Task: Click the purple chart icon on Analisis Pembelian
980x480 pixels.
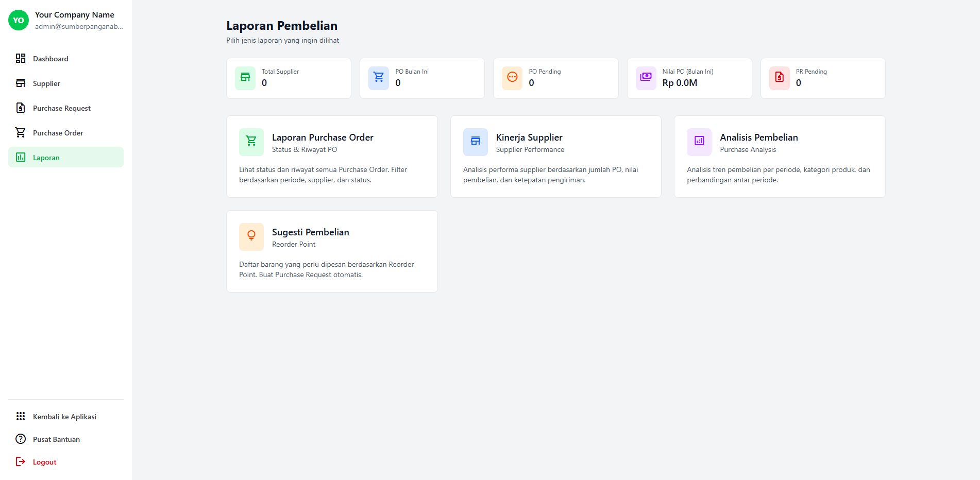Action: pos(699,142)
